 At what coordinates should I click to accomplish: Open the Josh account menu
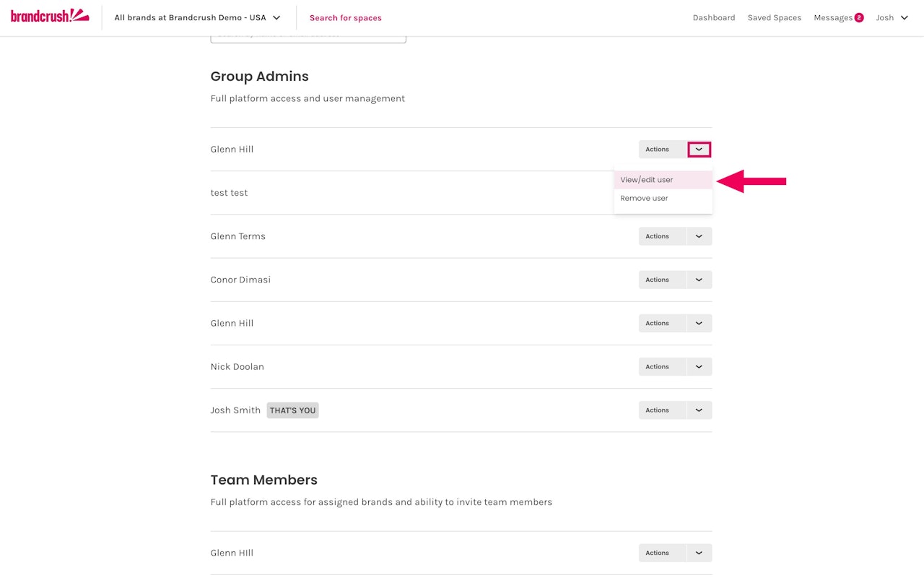point(892,18)
